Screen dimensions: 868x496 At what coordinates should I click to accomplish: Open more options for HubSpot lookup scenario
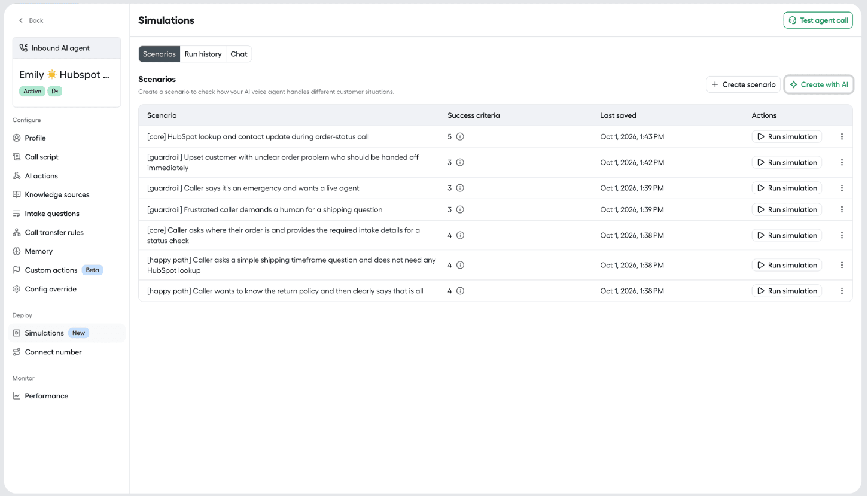[x=842, y=136]
